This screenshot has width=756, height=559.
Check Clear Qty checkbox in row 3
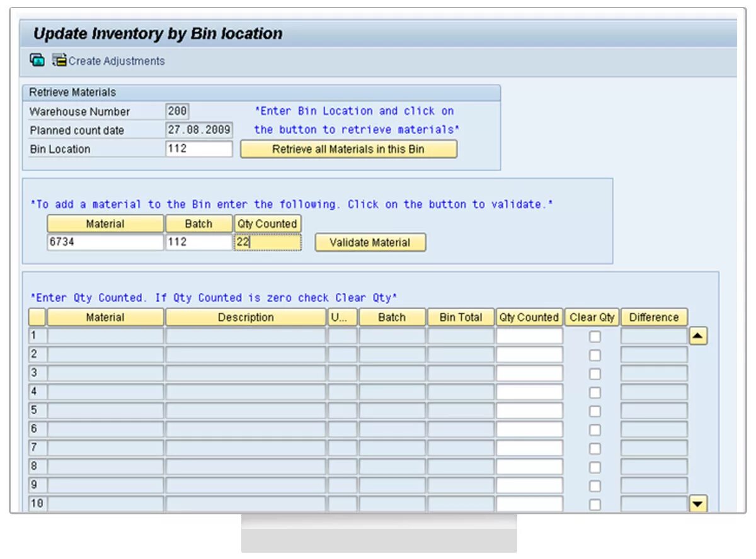coord(595,374)
